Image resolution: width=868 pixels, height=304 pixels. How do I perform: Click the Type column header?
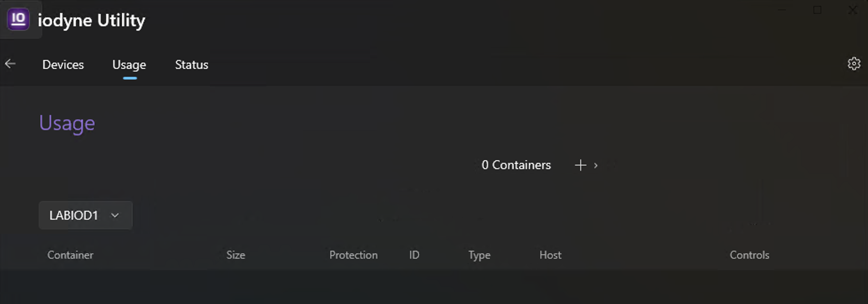click(x=479, y=255)
